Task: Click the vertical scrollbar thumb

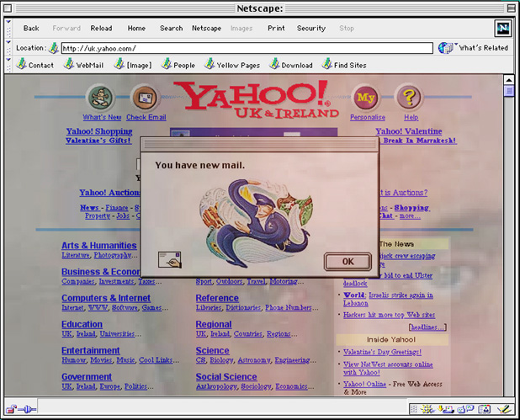Action: pos(509,91)
